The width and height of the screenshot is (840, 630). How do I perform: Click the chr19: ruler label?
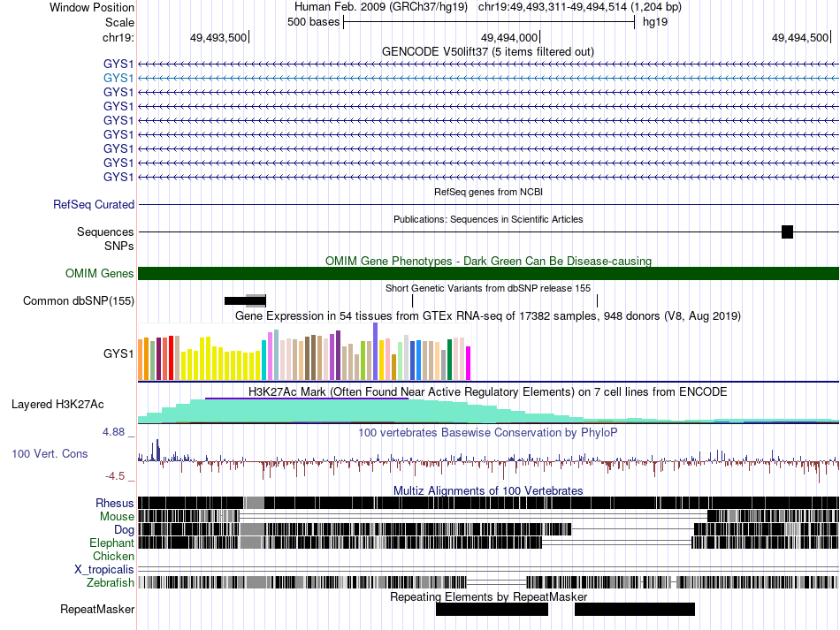pos(118,37)
